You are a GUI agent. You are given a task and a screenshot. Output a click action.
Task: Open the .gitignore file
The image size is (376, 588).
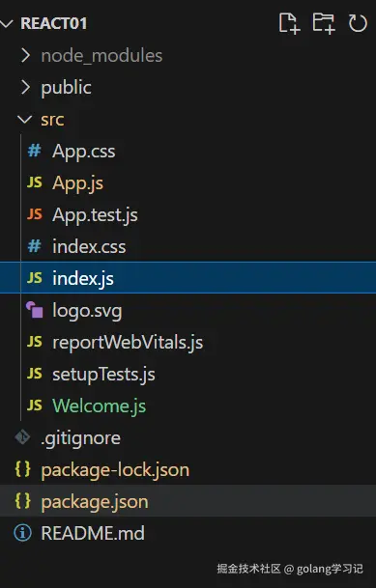click(81, 438)
